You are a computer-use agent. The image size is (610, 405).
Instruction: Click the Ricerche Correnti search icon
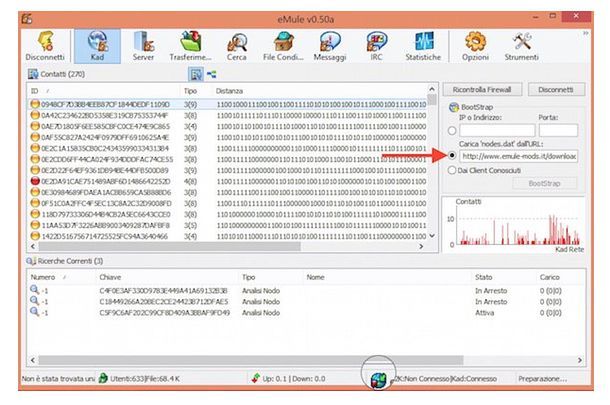pyautogui.click(x=31, y=261)
